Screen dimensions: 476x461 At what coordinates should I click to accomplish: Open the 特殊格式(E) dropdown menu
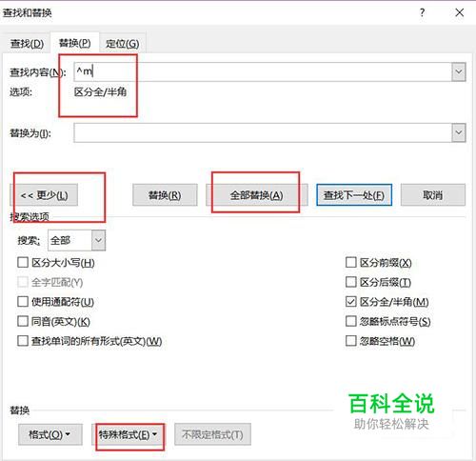pyautogui.click(x=128, y=434)
